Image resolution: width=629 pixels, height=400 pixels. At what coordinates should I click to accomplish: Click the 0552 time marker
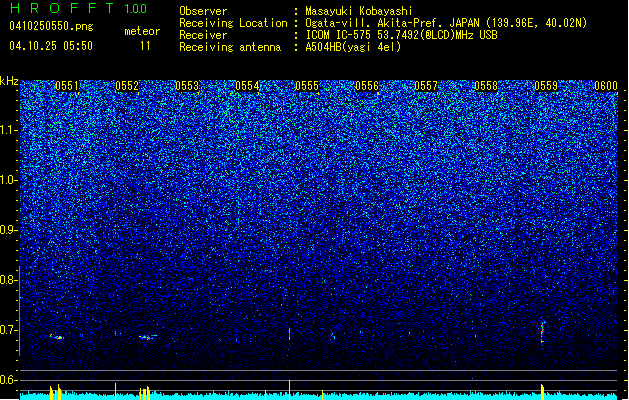click(127, 86)
